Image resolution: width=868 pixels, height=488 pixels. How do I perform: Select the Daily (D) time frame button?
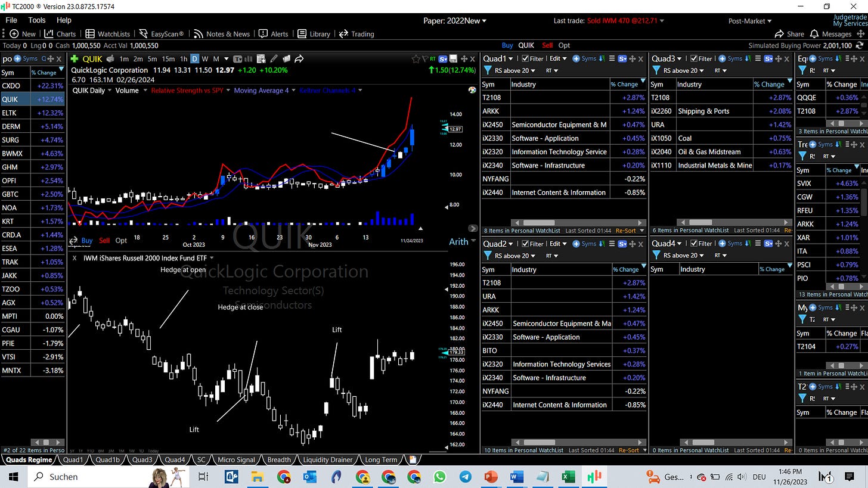(x=195, y=59)
